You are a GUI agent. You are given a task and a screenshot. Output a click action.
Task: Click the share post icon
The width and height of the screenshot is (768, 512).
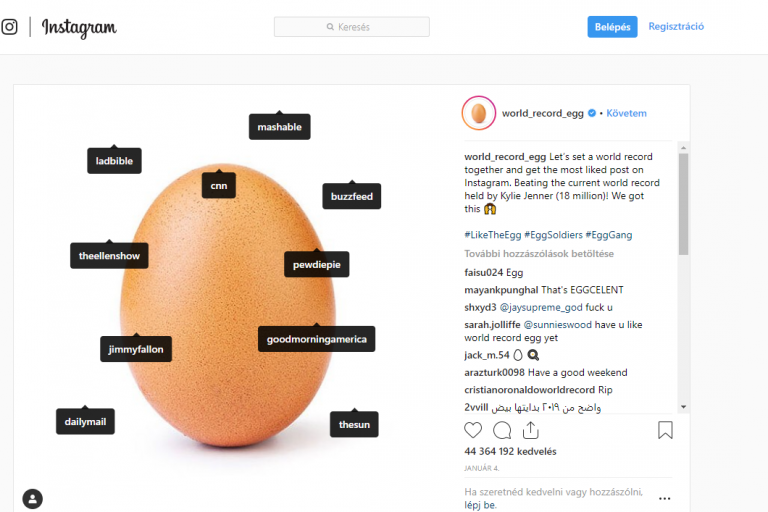531,430
